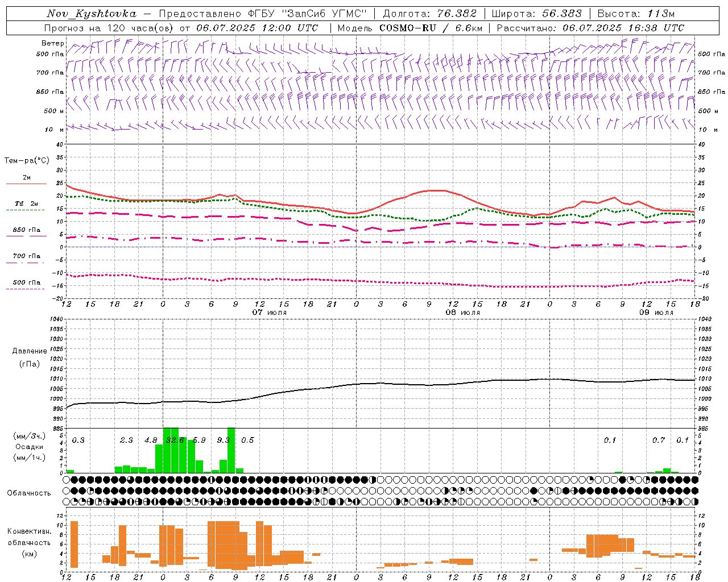Screen dimensions: 728x582
Task: Click the 0.7 precipitation total
Action: point(659,440)
